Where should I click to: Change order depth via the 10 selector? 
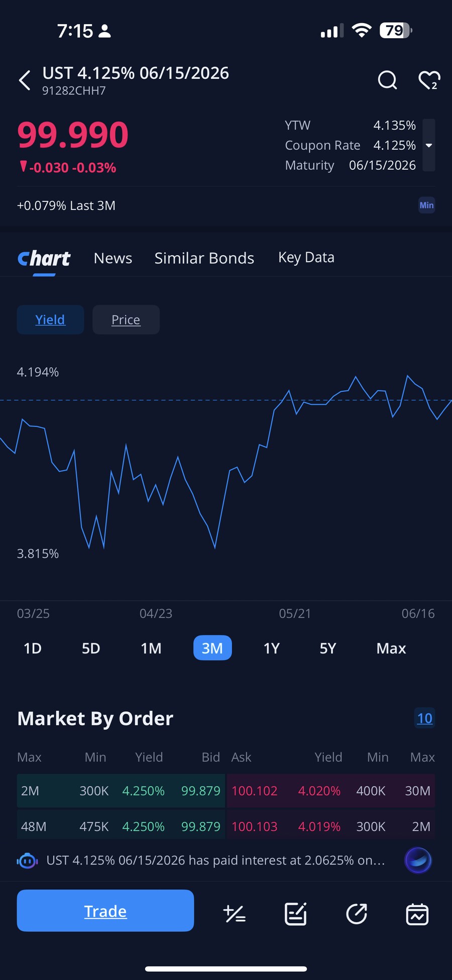coord(424,718)
